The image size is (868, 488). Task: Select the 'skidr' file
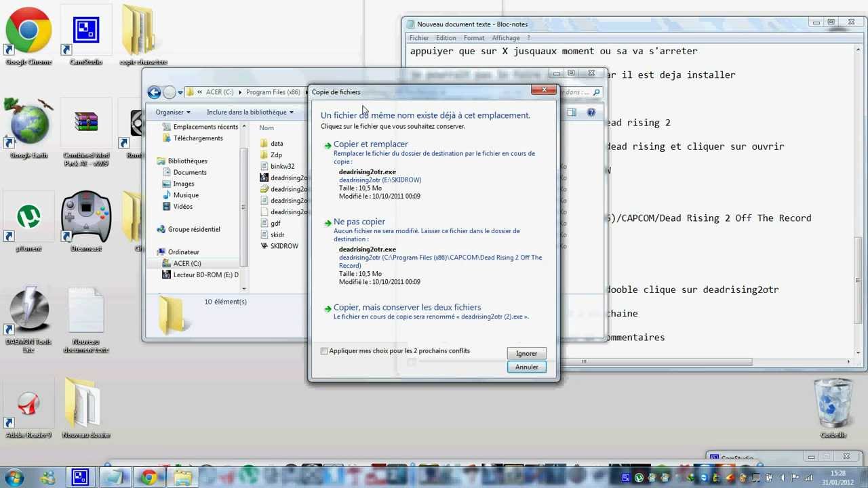pos(273,235)
